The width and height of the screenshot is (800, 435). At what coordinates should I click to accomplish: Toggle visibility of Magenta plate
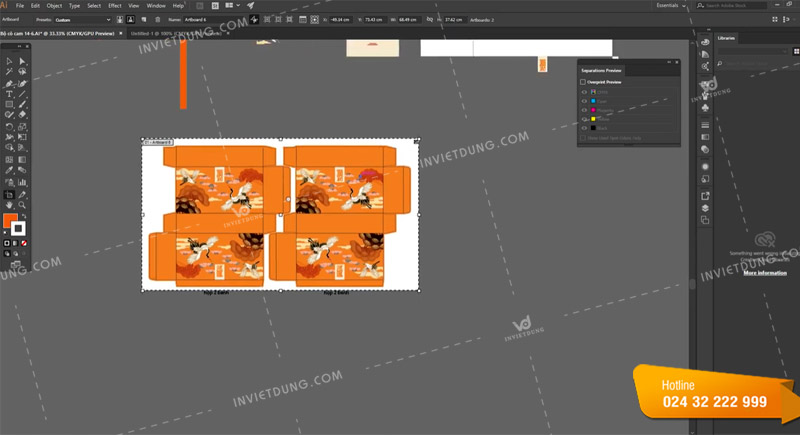tap(584, 110)
